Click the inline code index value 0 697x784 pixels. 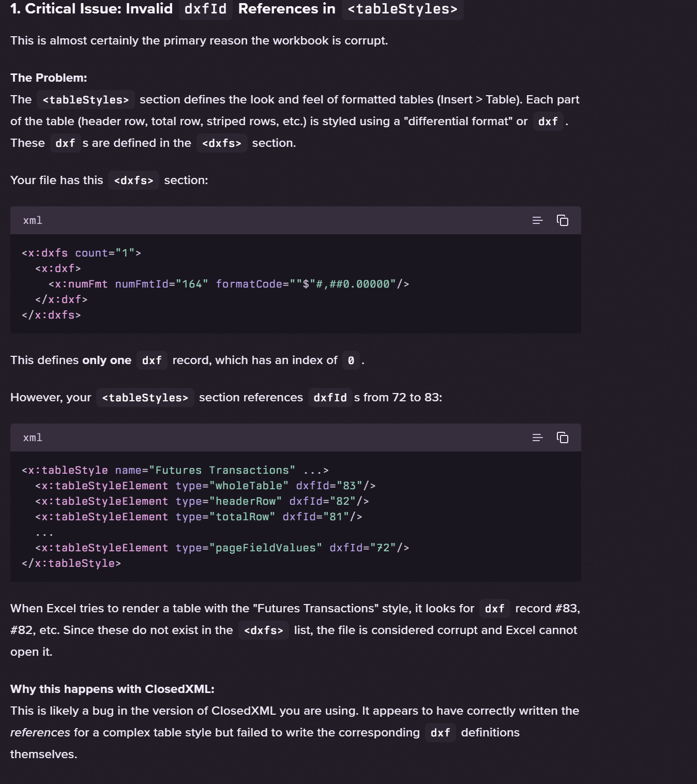click(351, 360)
